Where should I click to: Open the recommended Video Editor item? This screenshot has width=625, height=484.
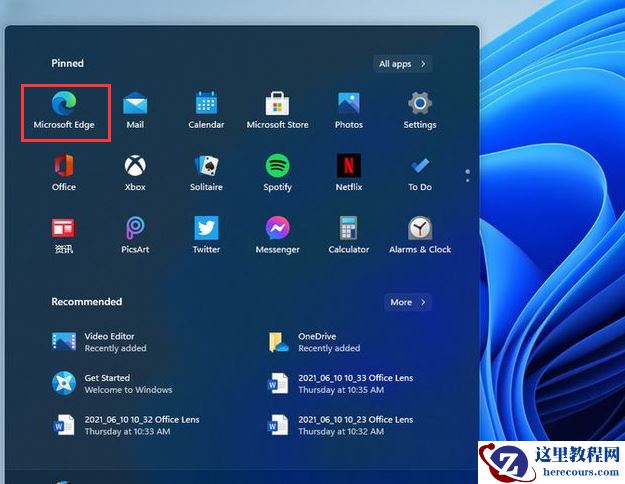tap(99, 342)
